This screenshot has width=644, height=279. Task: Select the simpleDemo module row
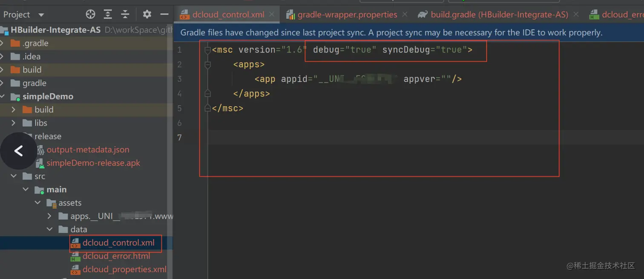86,97
